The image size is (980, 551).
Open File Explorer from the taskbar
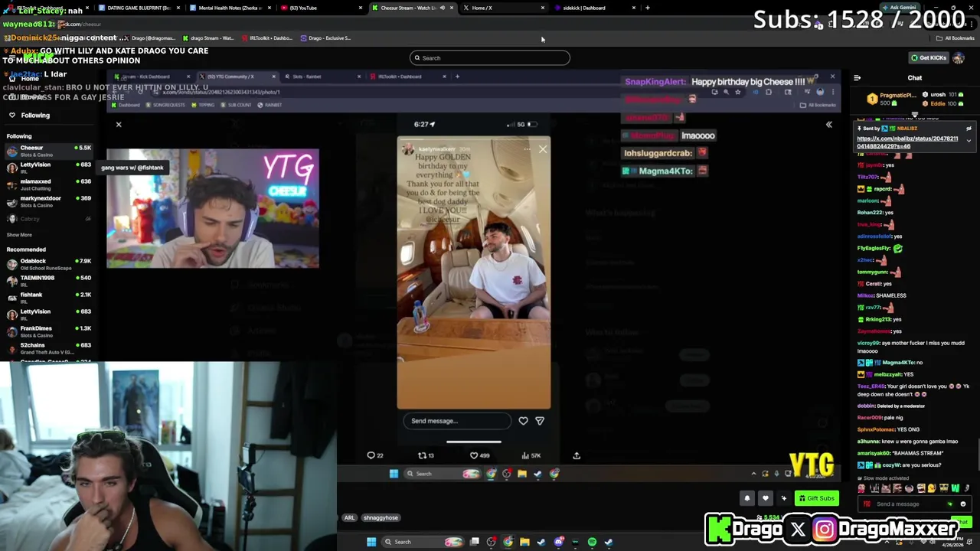click(524, 542)
